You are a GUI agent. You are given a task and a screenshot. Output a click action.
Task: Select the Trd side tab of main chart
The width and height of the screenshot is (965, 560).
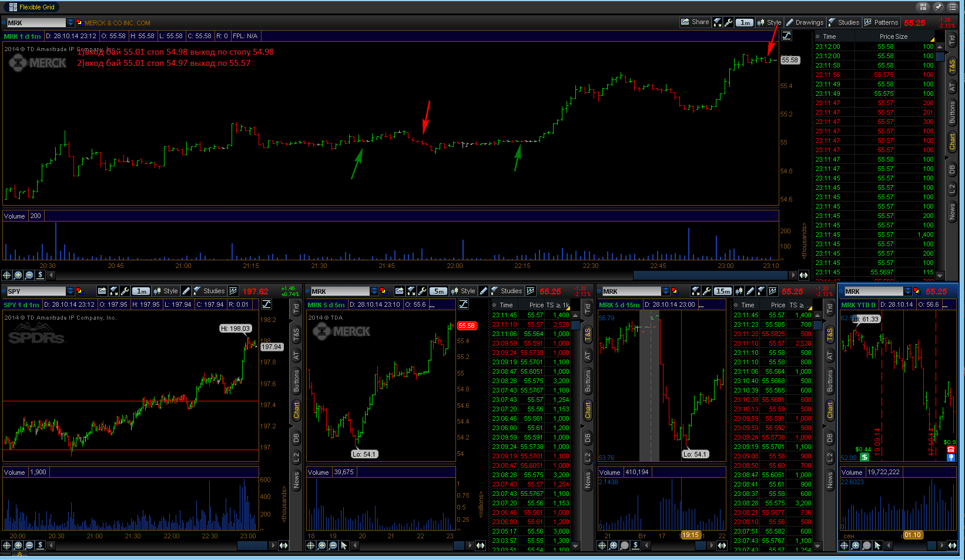953,41
